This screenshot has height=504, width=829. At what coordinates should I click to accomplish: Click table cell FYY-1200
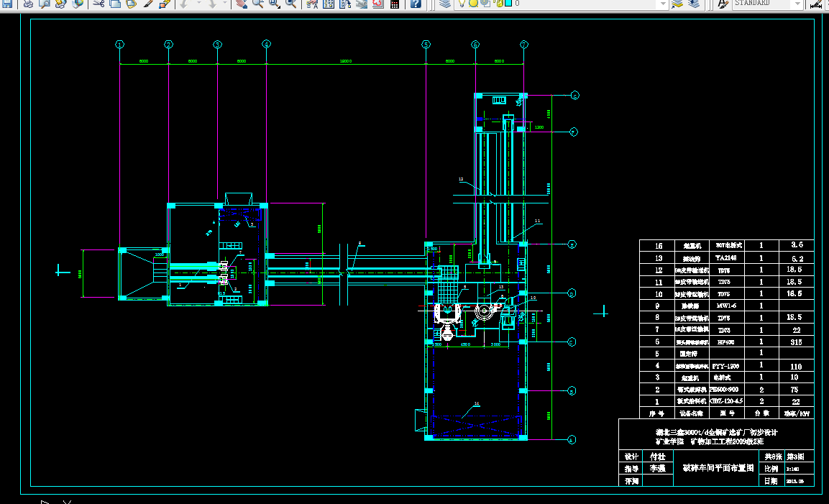point(726,366)
